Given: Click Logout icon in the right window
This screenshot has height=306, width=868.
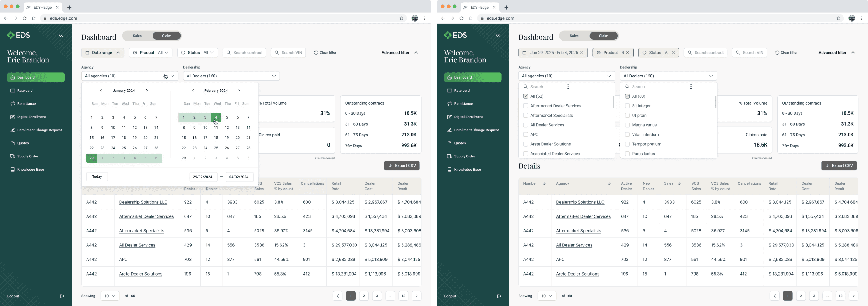Looking at the screenshot, I should tap(499, 296).
